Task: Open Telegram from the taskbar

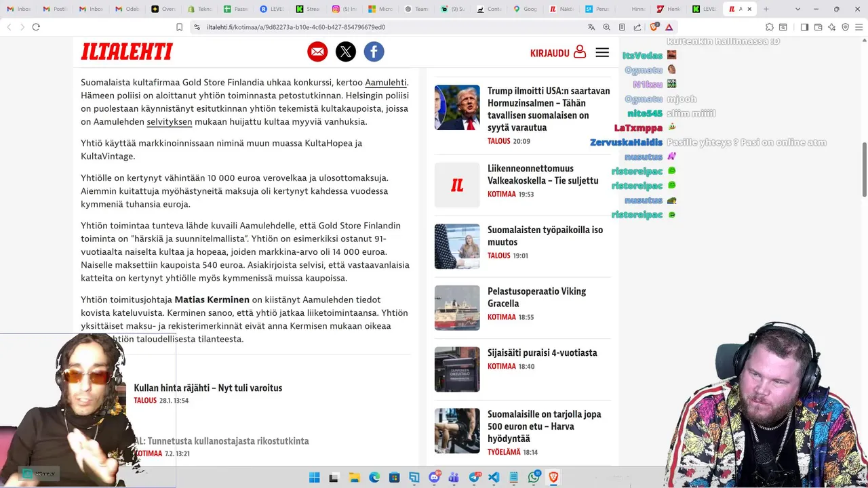Action: 474,477
